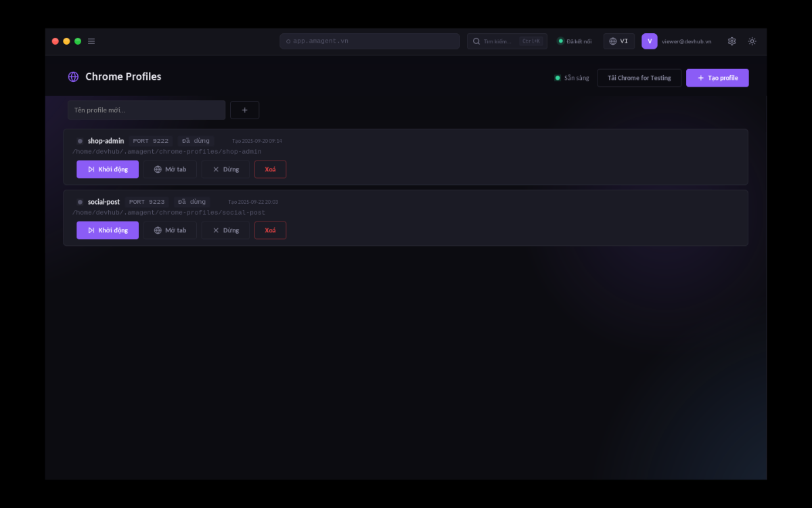The height and width of the screenshot is (508, 812).
Task: Stop the shop-admin profile with Dừng
Action: click(225, 169)
